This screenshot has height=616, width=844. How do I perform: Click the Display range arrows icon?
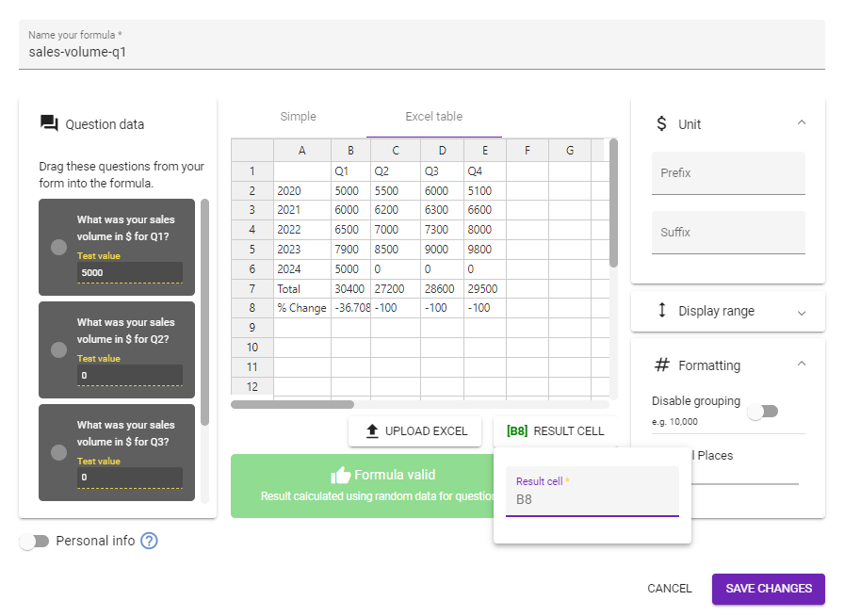point(662,310)
